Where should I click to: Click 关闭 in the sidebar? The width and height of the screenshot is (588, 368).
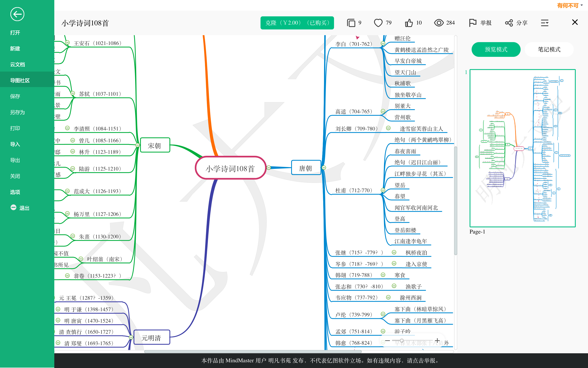point(15,176)
